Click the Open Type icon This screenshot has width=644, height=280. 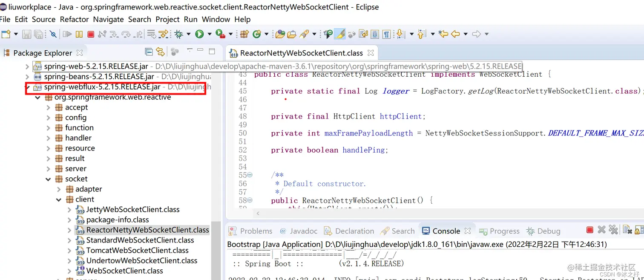(280, 34)
